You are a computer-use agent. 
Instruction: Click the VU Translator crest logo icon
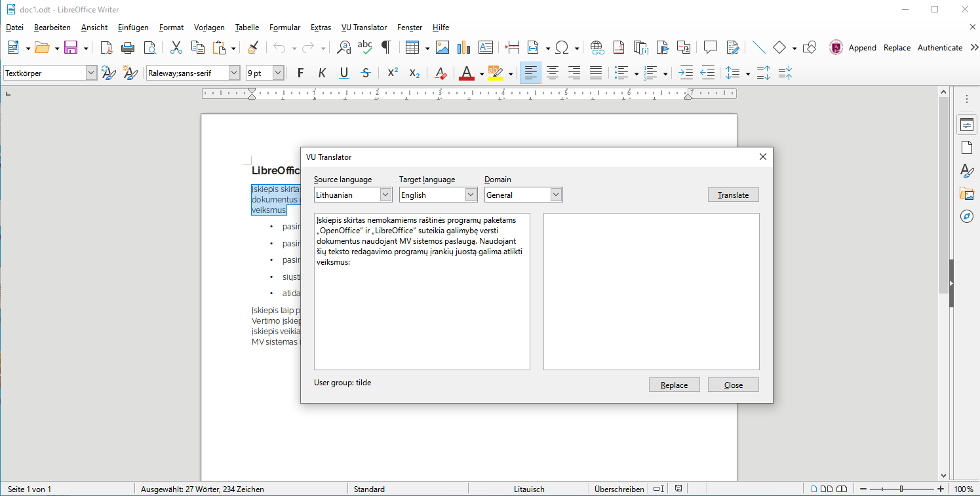(836, 47)
